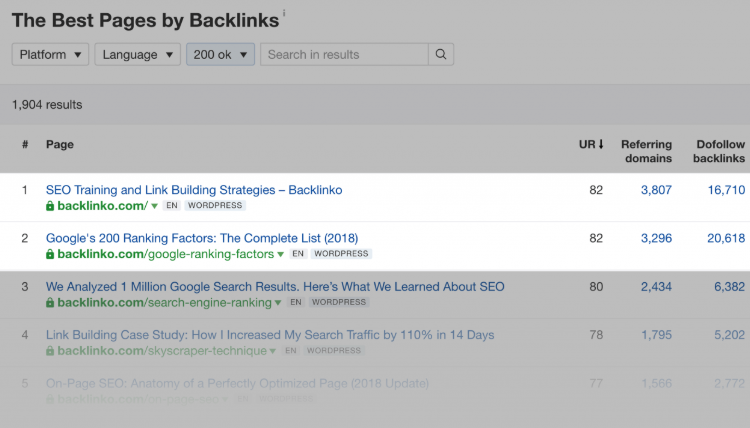
Task: Click UR value 80 in row three
Action: 596,287
